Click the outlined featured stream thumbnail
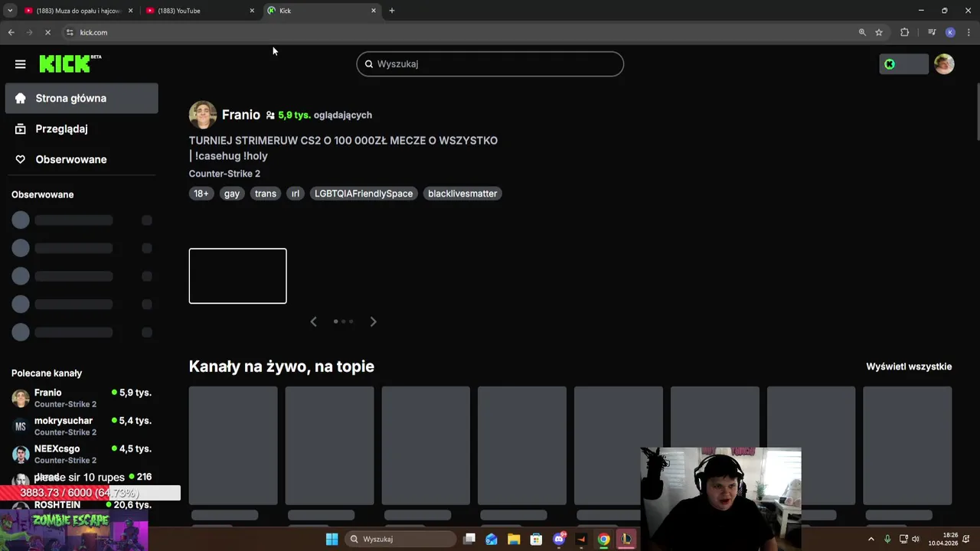The width and height of the screenshot is (980, 551). (x=238, y=275)
